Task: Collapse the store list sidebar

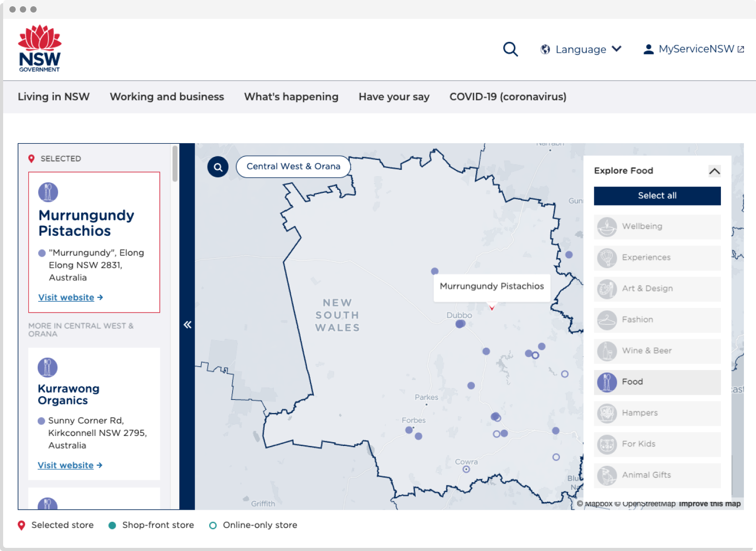Action: point(187,325)
